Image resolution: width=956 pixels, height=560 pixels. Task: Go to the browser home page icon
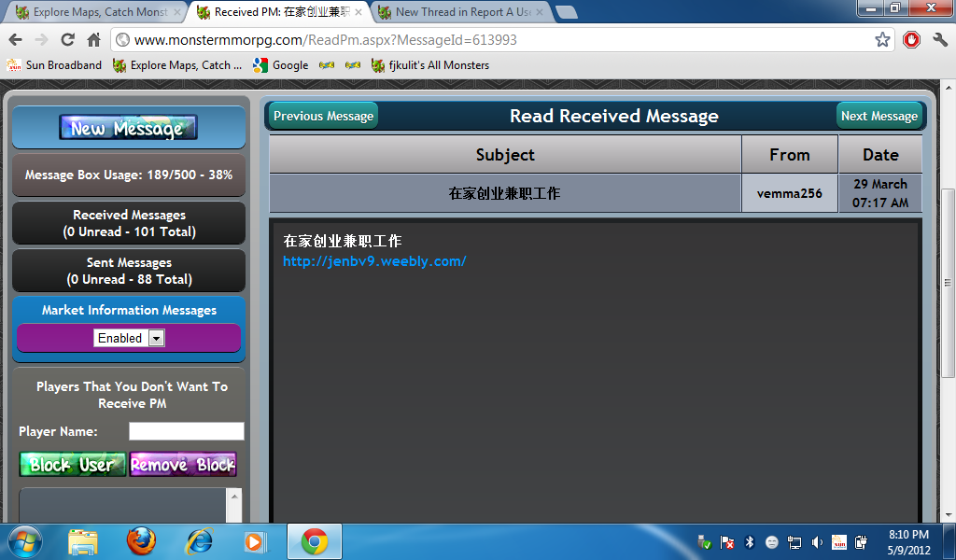93,40
